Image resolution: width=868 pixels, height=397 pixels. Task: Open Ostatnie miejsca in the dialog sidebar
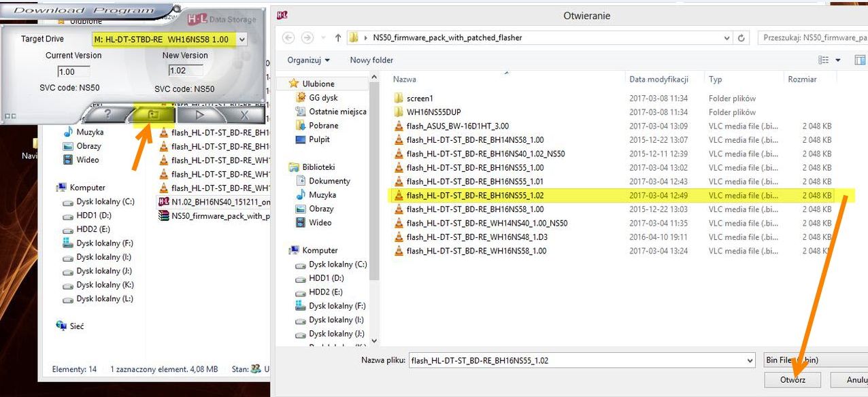click(x=331, y=111)
